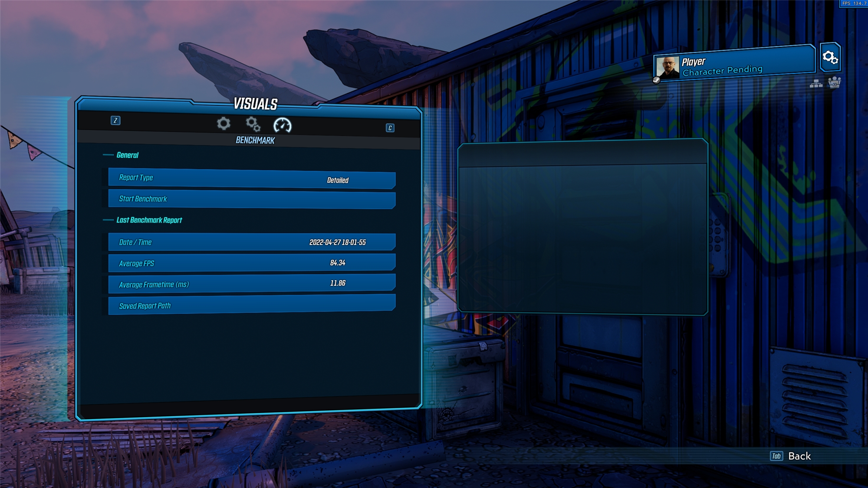868x488 pixels.
Task: Click the Benchmark speedometer icon
Action: tap(283, 124)
